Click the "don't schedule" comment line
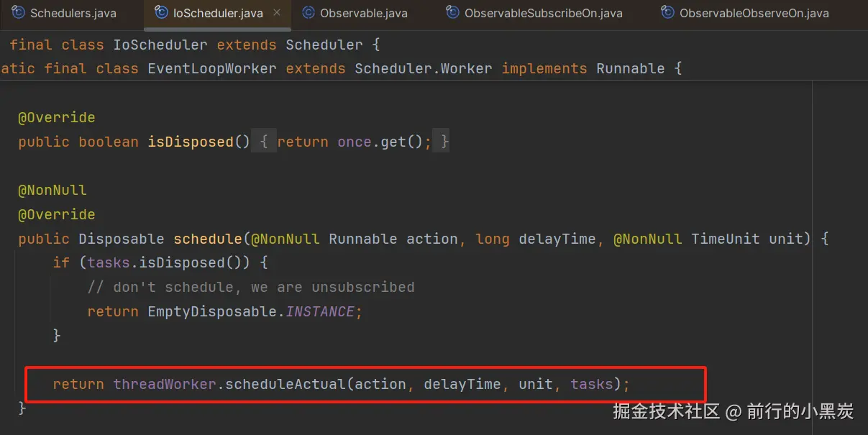The height and width of the screenshot is (435, 868). point(251,287)
